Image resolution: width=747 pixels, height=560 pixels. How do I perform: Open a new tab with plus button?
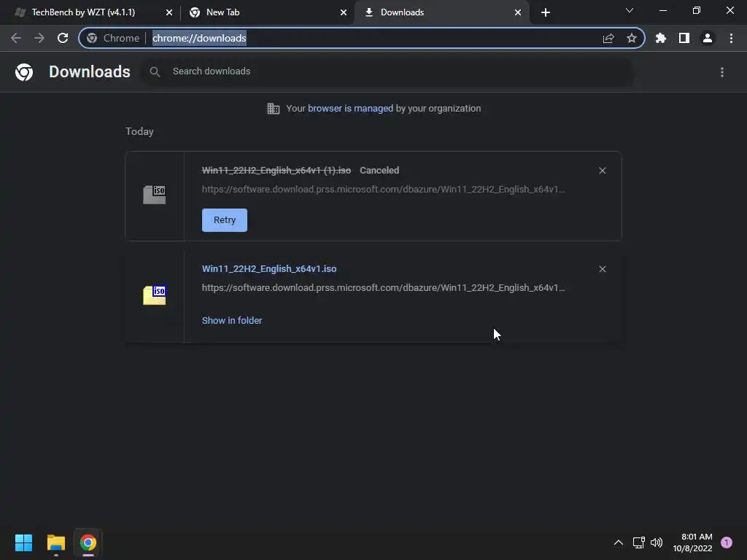[546, 12]
